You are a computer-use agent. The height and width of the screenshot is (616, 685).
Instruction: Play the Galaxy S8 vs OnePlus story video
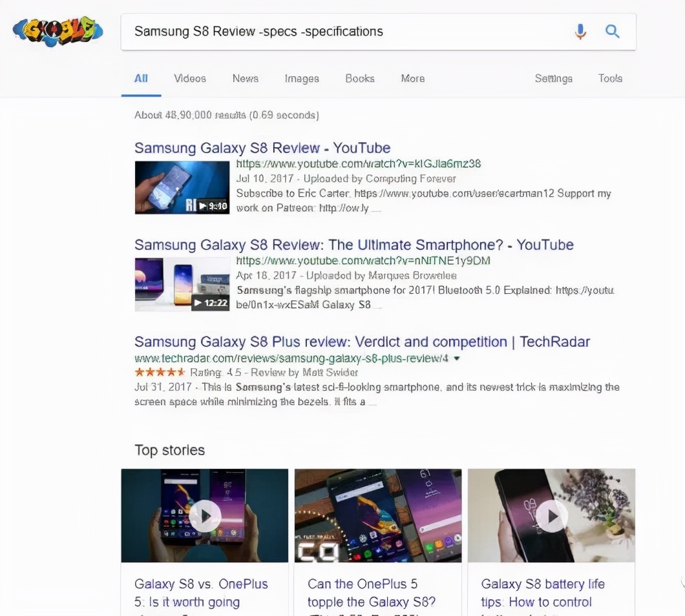(205, 515)
